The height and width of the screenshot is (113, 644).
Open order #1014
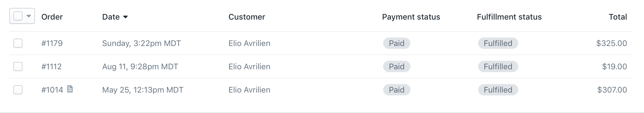[52, 90]
